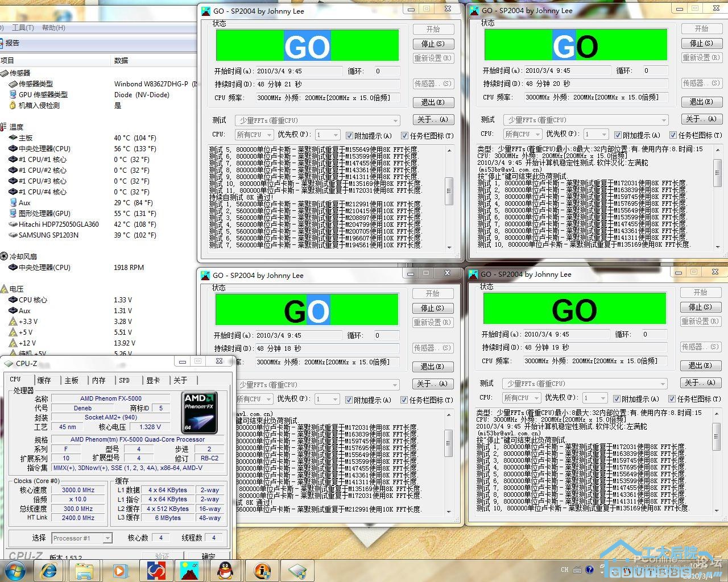The width and height of the screenshot is (728, 582).
Task: Click the chip icon of the 56 °C 中央处理器(CPU) row
Action: point(13,148)
